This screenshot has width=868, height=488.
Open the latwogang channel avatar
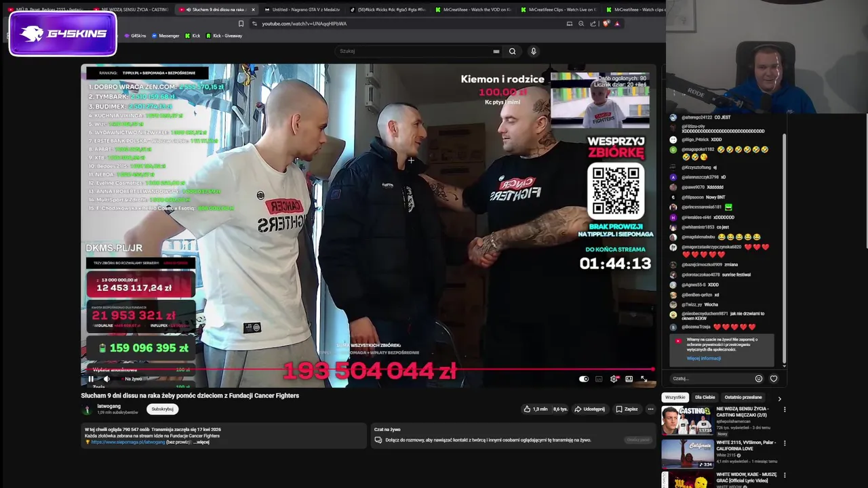coord(87,409)
